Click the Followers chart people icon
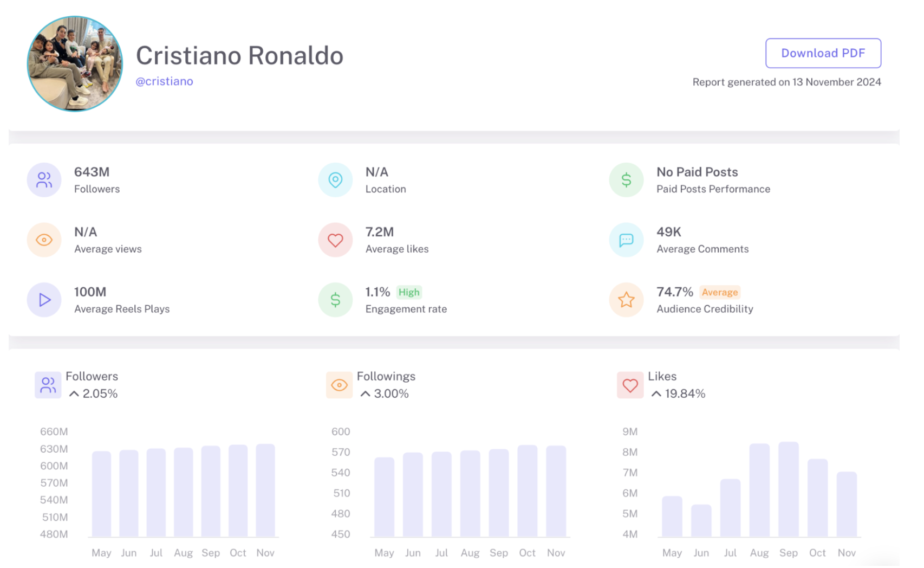The height and width of the screenshot is (568, 924). (48, 385)
